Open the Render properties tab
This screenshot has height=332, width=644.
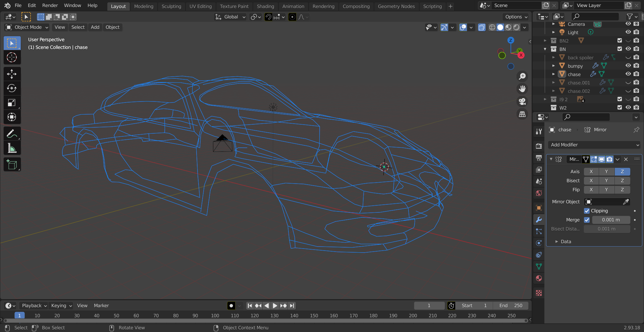click(x=539, y=146)
